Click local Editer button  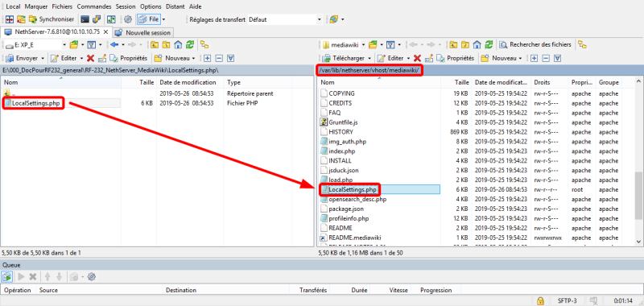(x=64, y=58)
